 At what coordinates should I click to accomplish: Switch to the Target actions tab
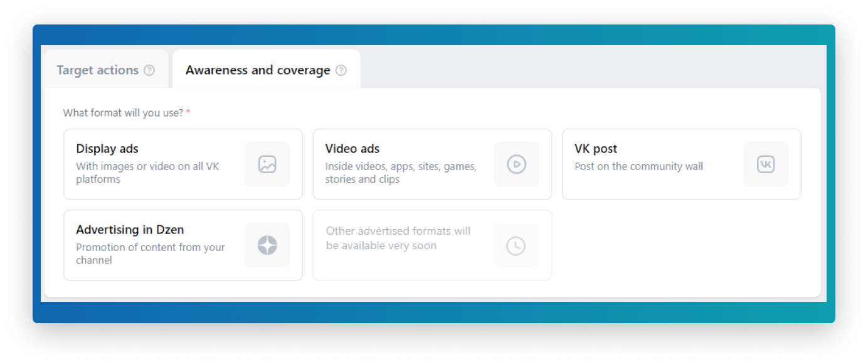(97, 70)
